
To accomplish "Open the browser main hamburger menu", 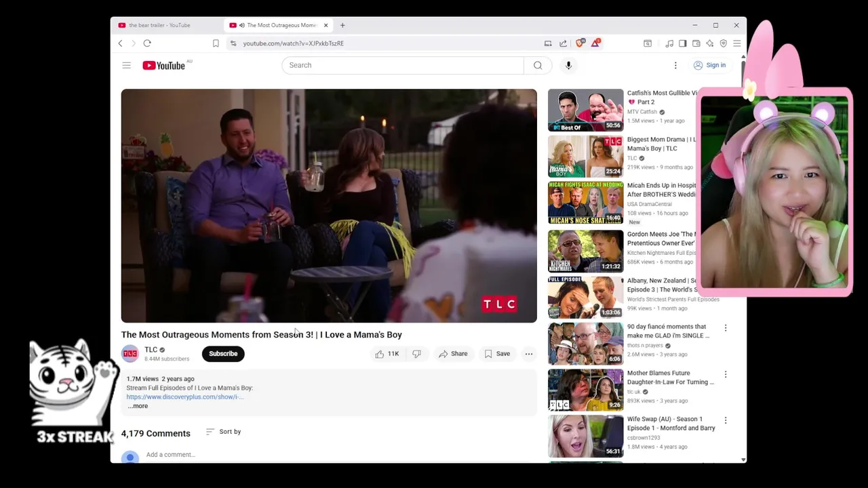I will (x=736, y=43).
